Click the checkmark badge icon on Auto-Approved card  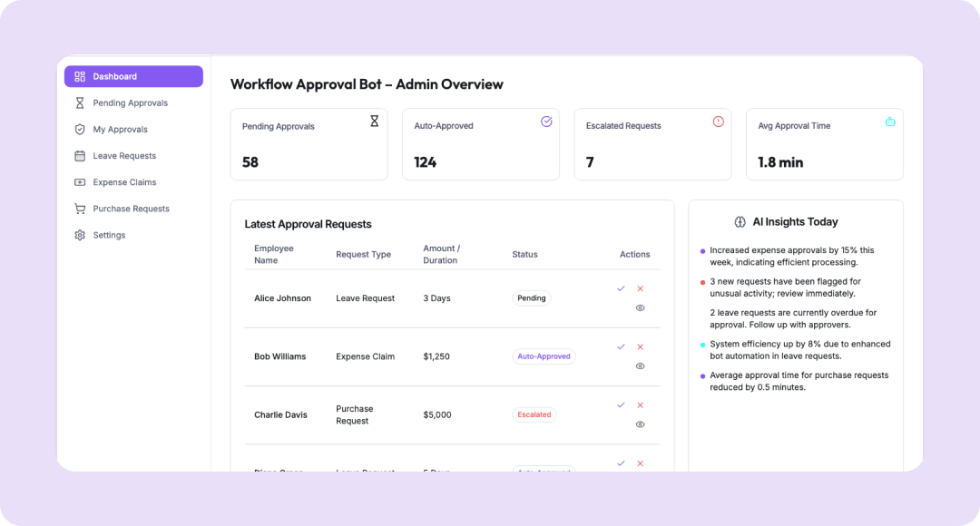pos(546,122)
